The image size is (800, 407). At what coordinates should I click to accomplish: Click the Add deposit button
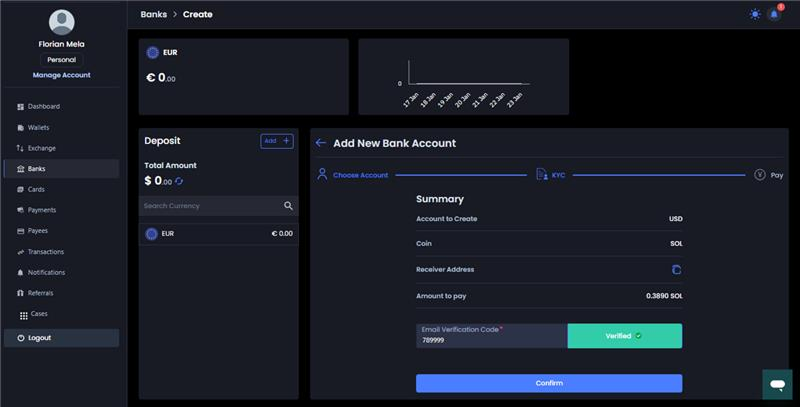pyautogui.click(x=277, y=141)
